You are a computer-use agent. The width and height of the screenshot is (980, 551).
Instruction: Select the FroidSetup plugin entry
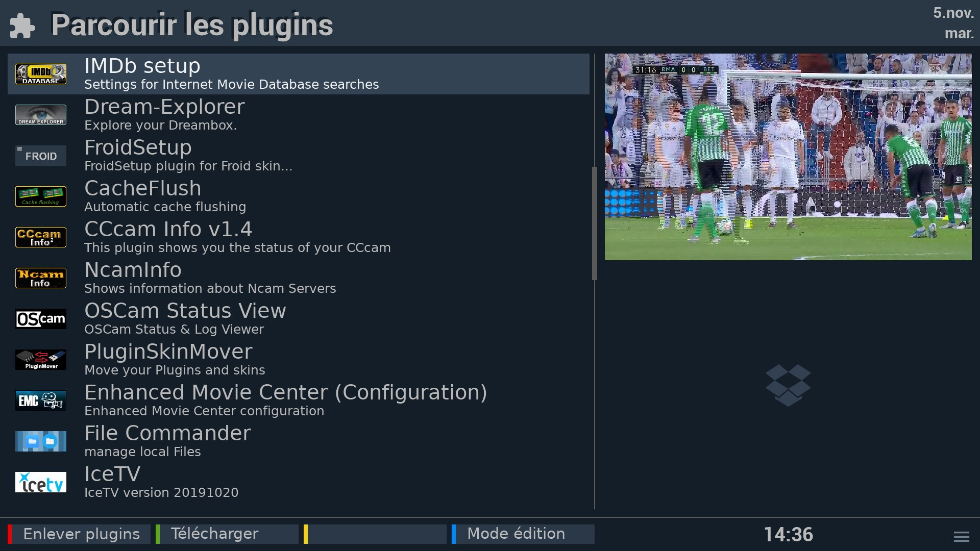pos(188,156)
